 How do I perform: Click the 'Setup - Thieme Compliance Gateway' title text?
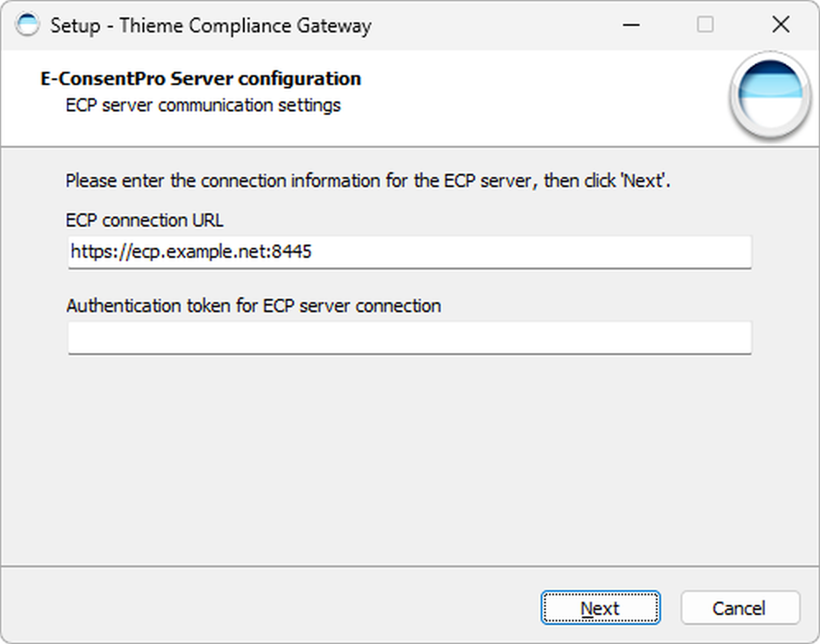click(x=211, y=26)
